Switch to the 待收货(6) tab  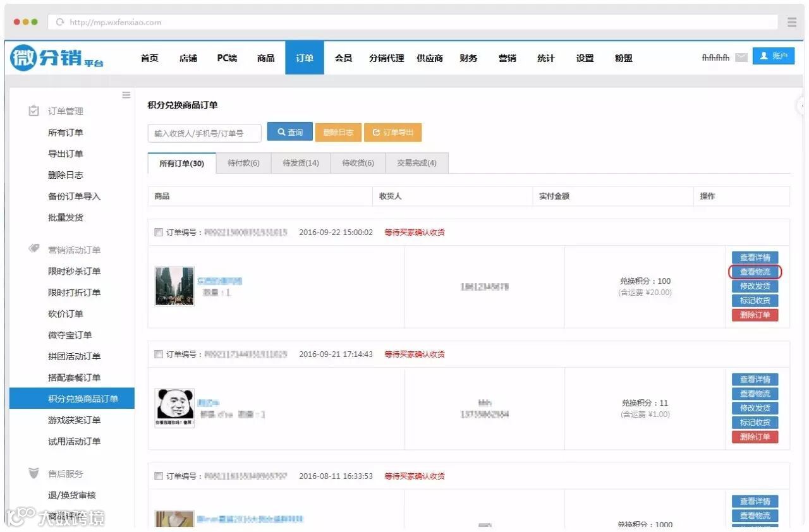tap(358, 163)
